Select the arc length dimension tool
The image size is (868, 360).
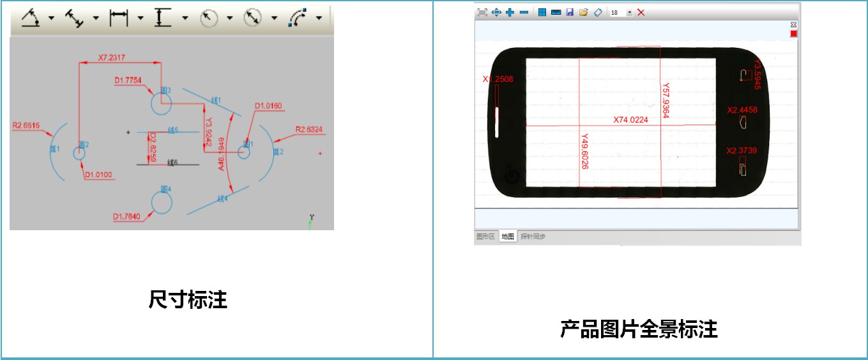click(298, 18)
